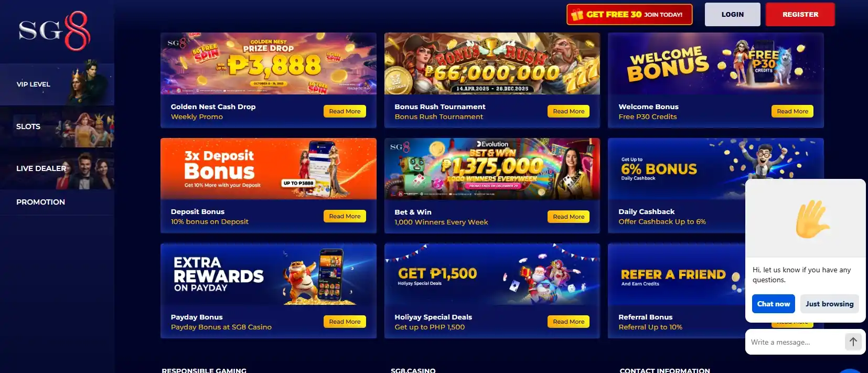Image resolution: width=868 pixels, height=373 pixels.
Task: Start a conversation with Chat now
Action: point(773,304)
